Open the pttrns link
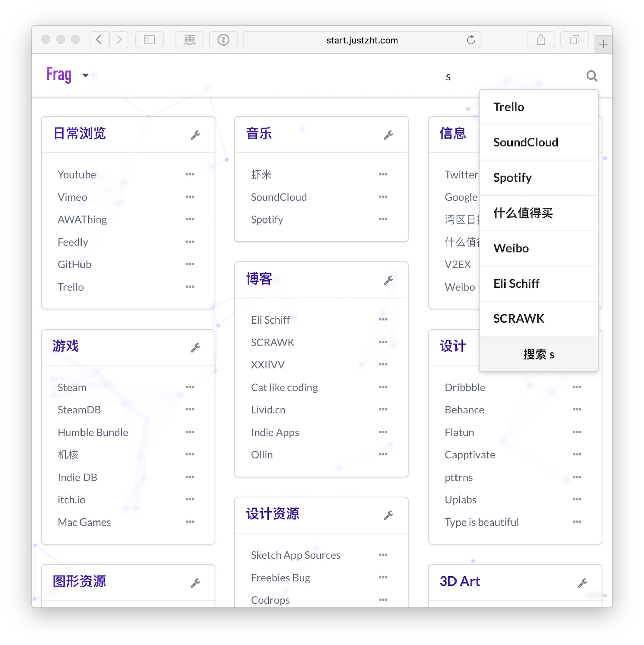 click(x=459, y=477)
